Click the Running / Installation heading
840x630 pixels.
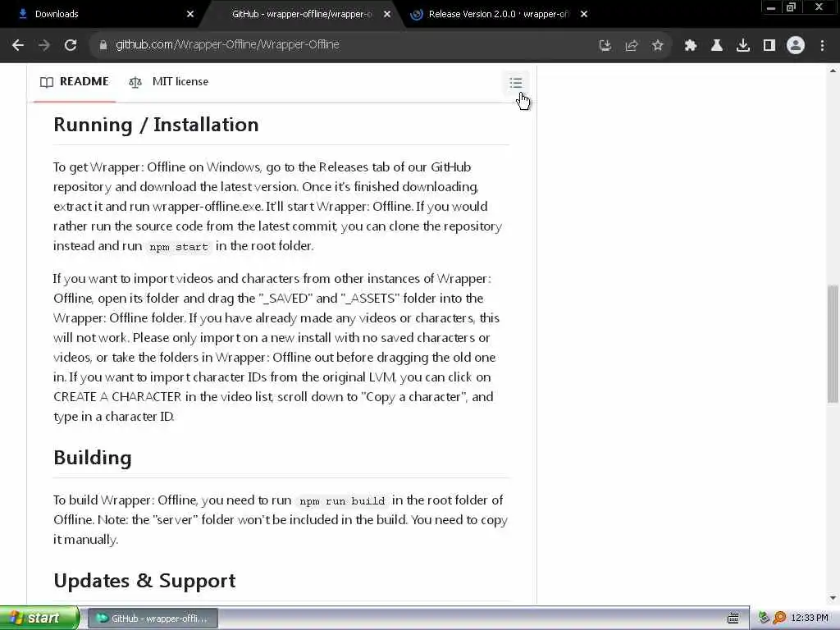click(x=156, y=125)
